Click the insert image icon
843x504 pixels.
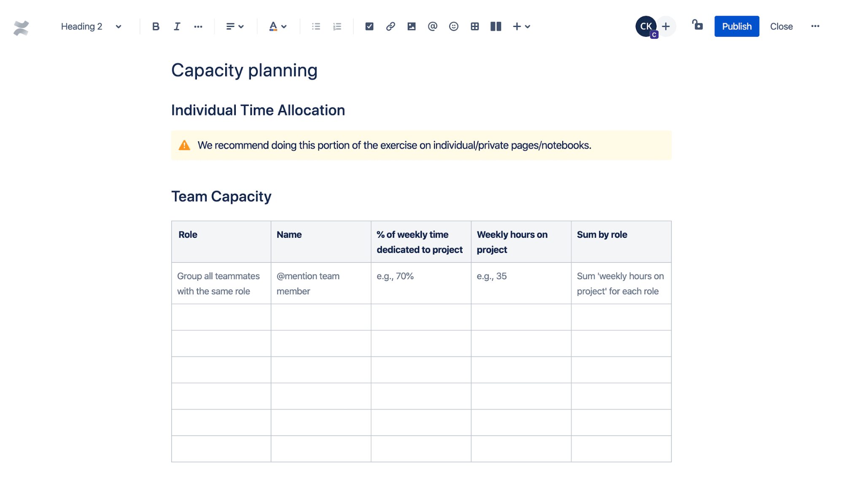pos(411,27)
